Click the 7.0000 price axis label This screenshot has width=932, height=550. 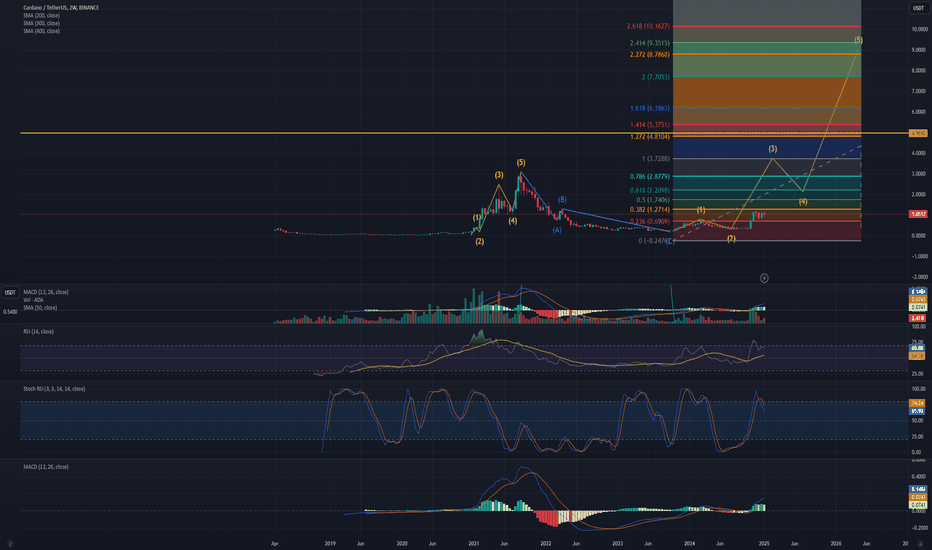tap(919, 91)
